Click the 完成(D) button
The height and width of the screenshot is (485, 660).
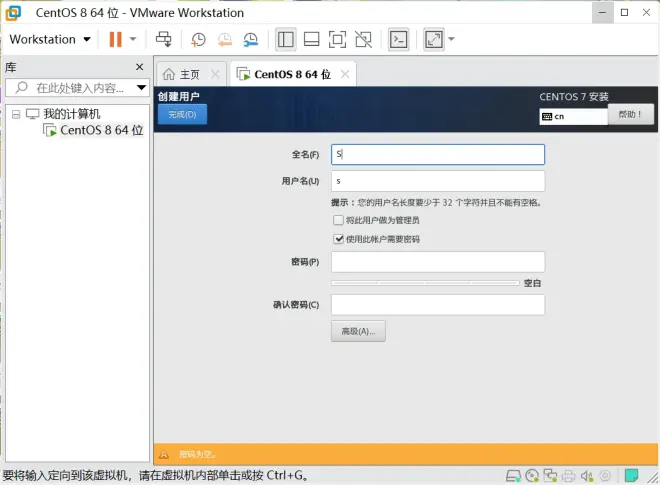click(182, 115)
